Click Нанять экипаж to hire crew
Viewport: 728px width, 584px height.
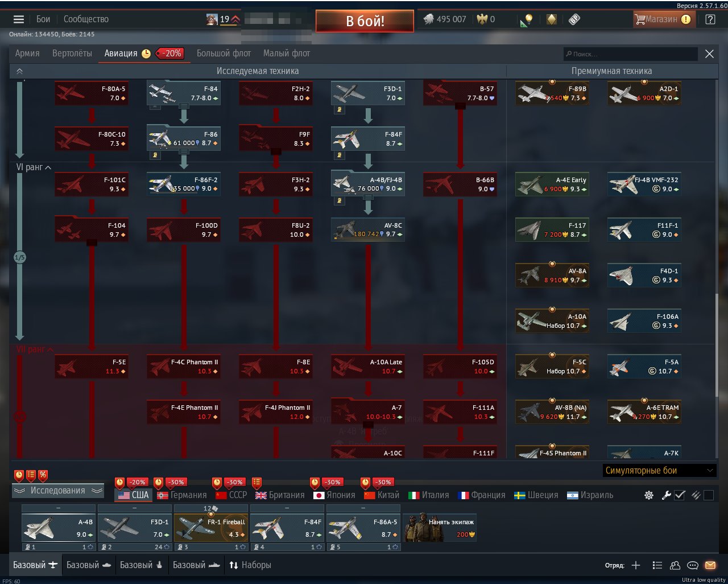coord(440,528)
